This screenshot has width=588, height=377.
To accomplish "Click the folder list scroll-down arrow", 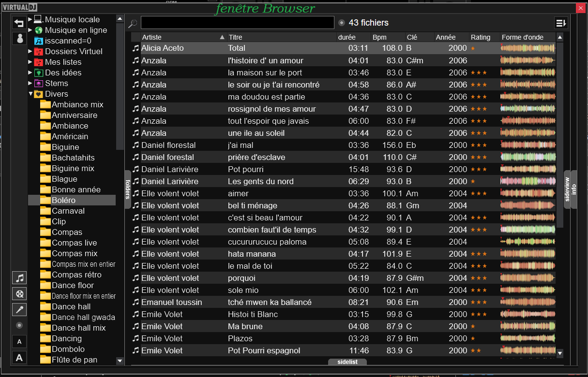I will pos(120,361).
